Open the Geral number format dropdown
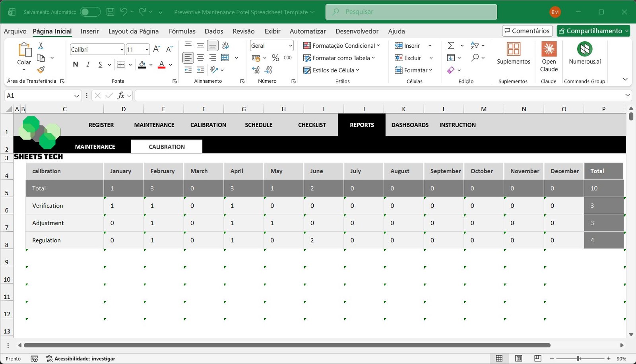This screenshot has height=364, width=636. (x=291, y=45)
